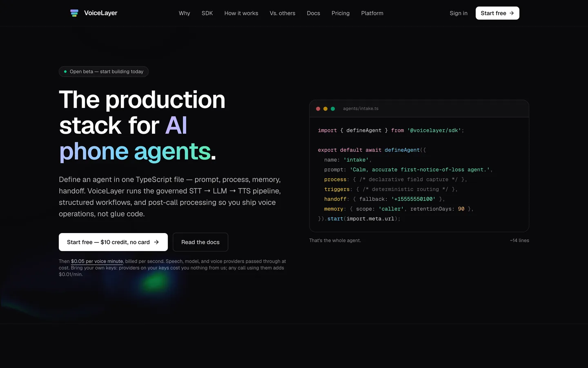Click red dot in code window header
588x368 pixels.
(318, 109)
